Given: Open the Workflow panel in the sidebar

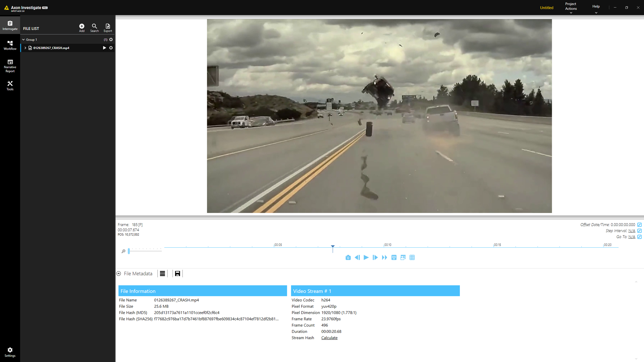Looking at the screenshot, I should point(10,45).
